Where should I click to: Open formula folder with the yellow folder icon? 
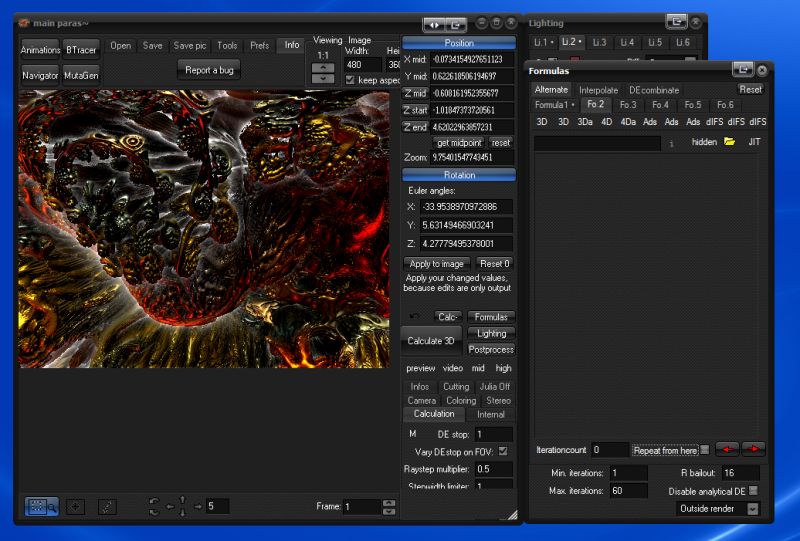[x=730, y=141]
